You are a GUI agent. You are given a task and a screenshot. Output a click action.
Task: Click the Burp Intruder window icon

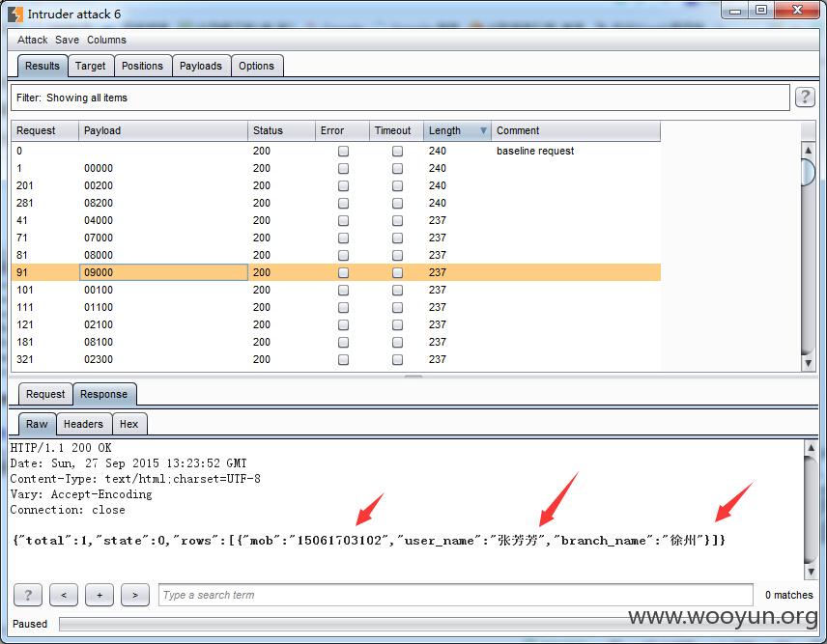coord(14,14)
